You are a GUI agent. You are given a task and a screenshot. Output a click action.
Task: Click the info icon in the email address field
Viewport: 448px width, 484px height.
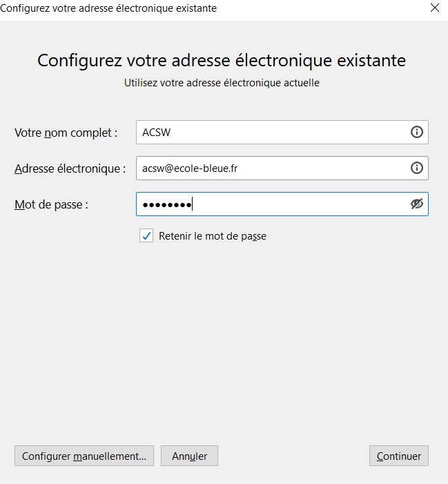(416, 168)
